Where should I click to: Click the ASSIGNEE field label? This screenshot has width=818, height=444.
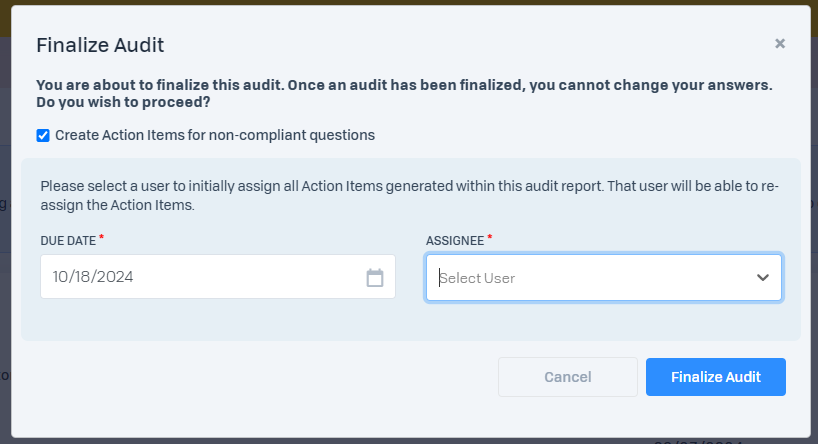pos(455,240)
